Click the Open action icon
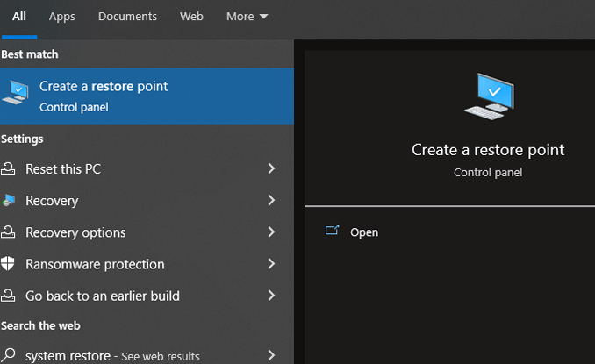This screenshot has width=595, height=364. click(x=332, y=230)
